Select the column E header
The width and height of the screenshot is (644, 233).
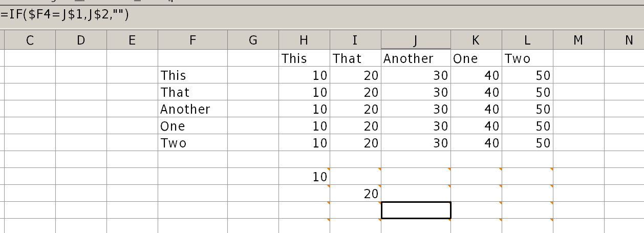132,40
